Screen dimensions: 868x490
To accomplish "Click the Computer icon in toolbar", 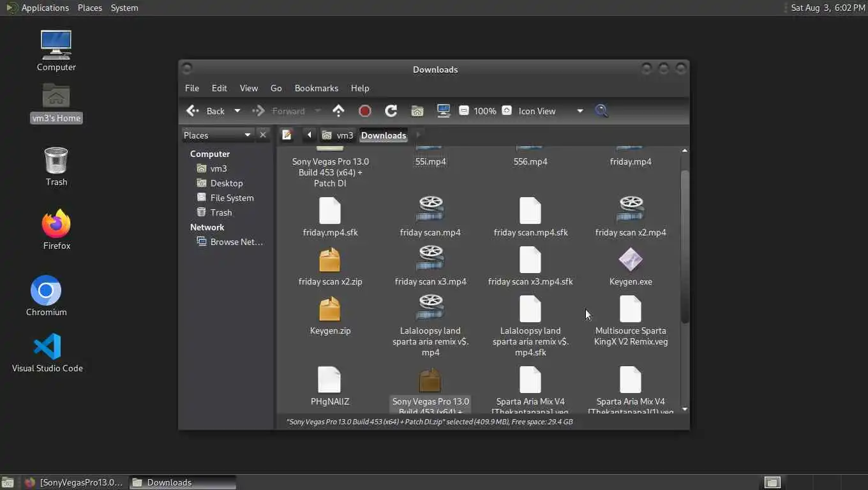I will pyautogui.click(x=444, y=111).
